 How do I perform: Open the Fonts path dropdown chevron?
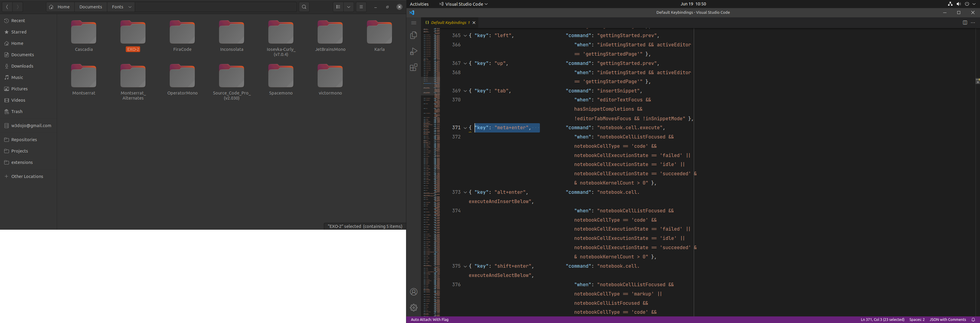130,7
